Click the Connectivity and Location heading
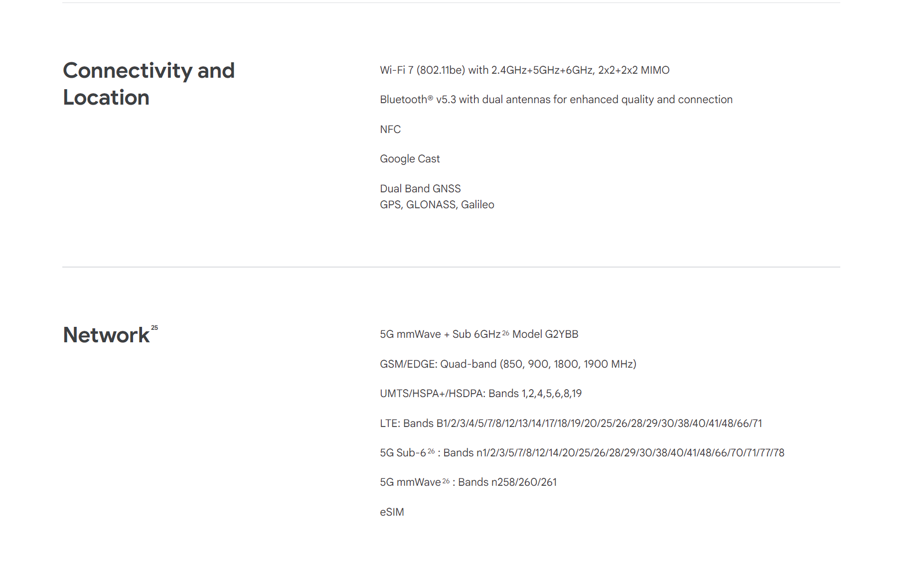This screenshot has height=565, width=924. (x=149, y=84)
